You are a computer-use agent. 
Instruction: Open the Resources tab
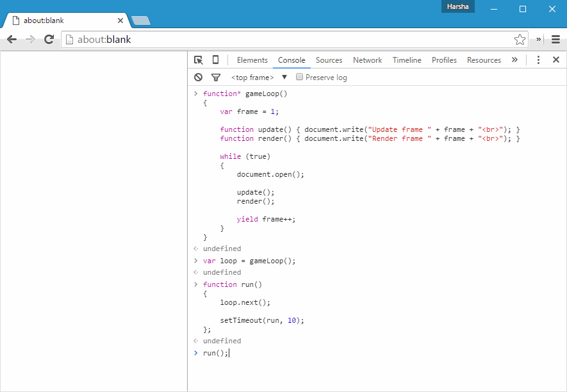pos(484,60)
